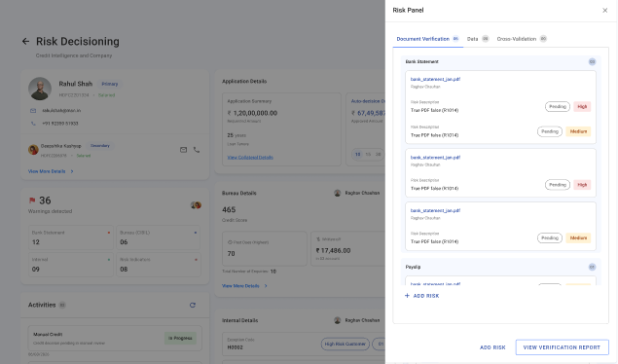The height and width of the screenshot is (364, 618).
Task: Select the 20 pill in Auto-decision card
Action: click(378, 155)
